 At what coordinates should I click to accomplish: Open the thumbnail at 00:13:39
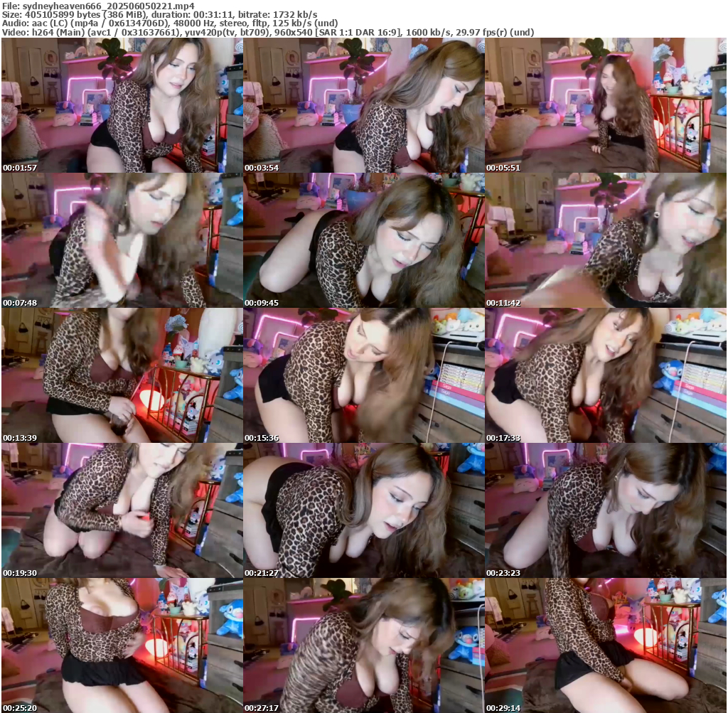pos(122,375)
